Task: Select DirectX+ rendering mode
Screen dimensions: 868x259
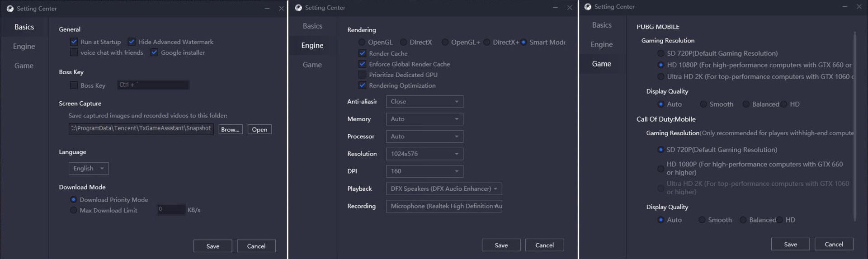Action: tap(486, 42)
